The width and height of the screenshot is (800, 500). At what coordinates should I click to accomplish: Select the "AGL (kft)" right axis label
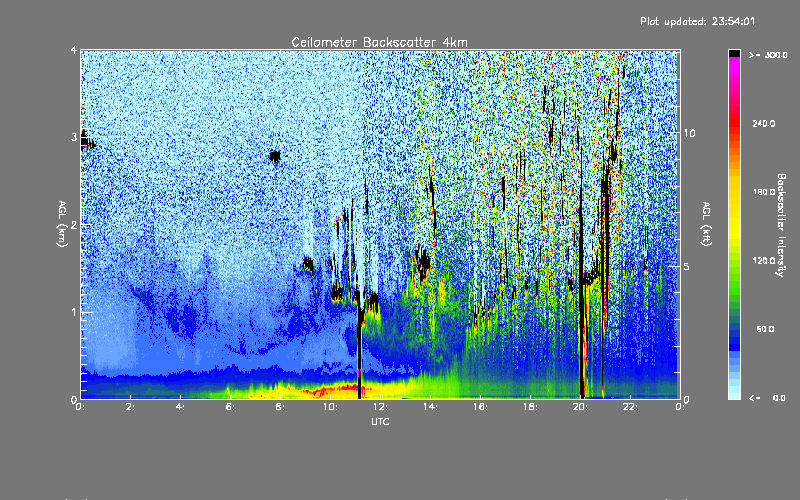coord(707,224)
